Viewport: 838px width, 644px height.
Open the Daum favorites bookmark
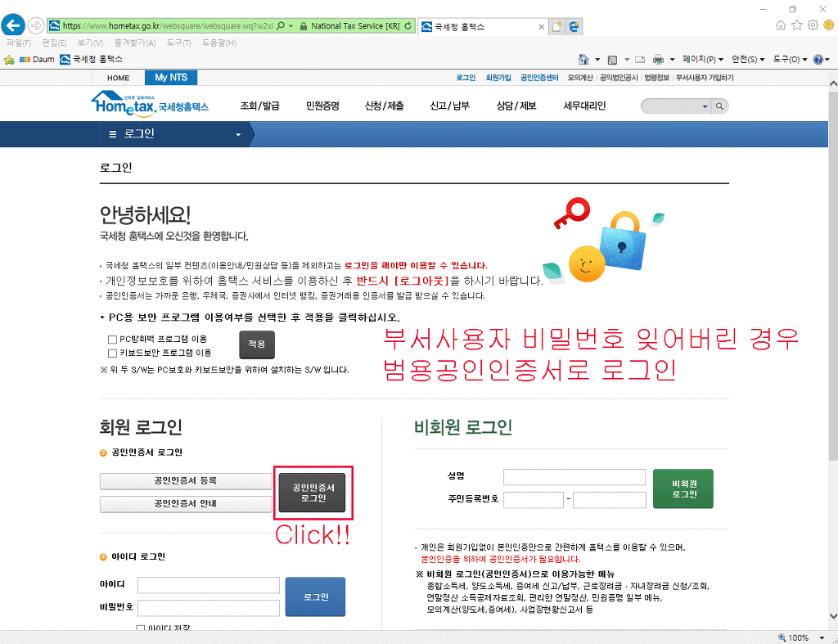click(x=37, y=59)
